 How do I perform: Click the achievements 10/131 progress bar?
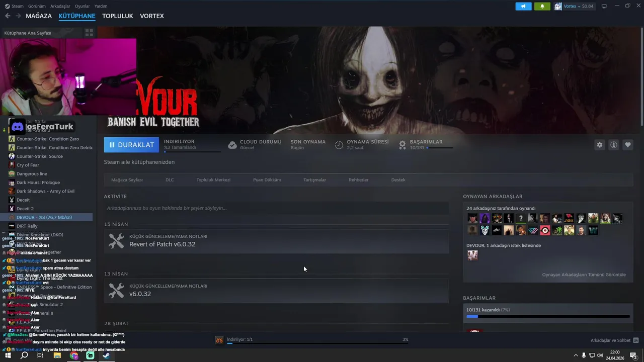point(548,316)
